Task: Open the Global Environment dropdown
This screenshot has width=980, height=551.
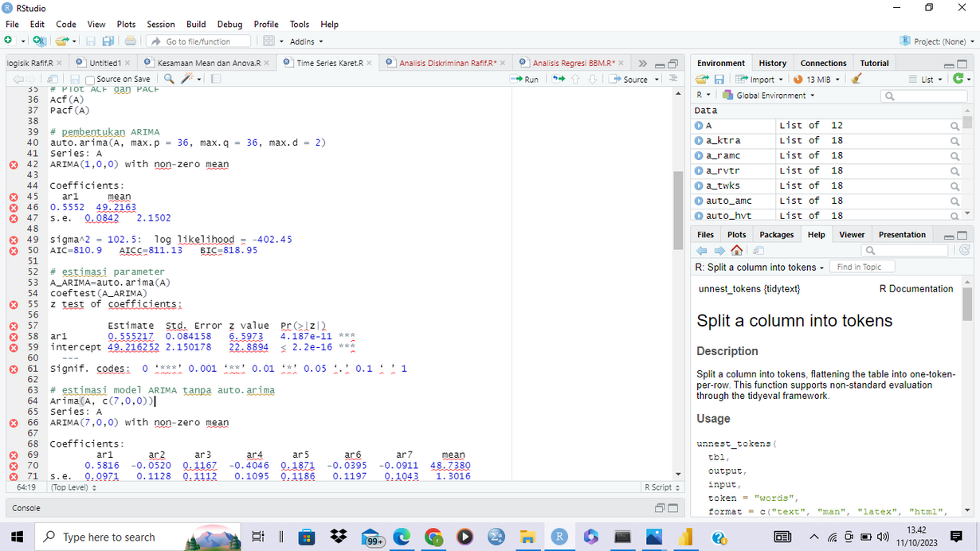Action: point(773,96)
